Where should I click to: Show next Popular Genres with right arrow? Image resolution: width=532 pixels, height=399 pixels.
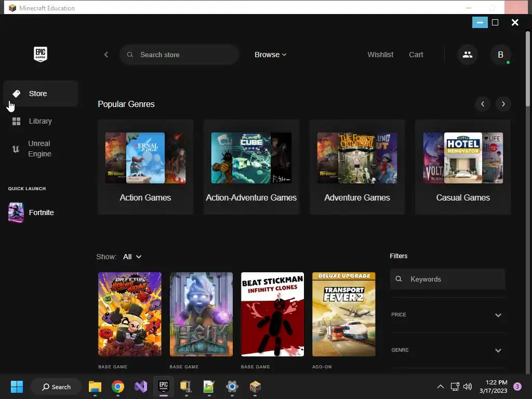(x=503, y=104)
